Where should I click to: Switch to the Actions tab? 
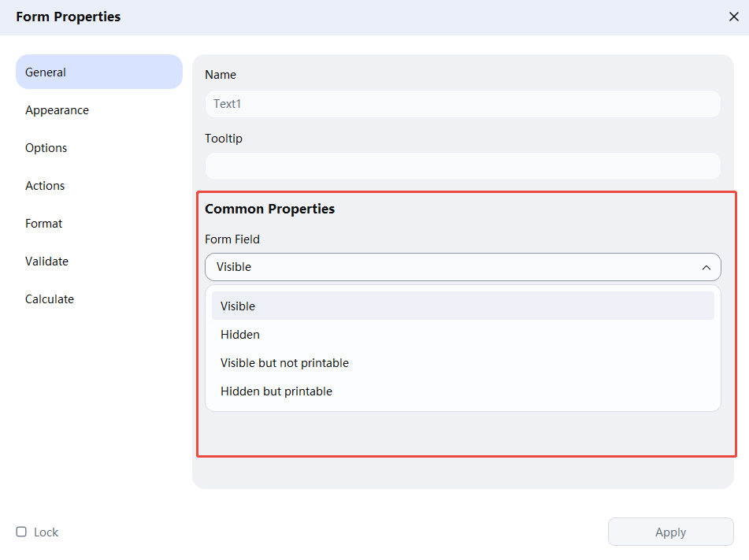point(45,185)
